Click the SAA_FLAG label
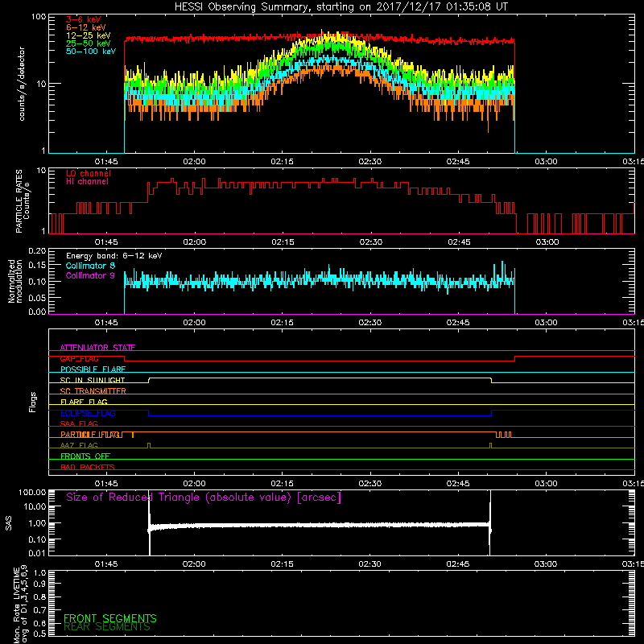The height and width of the screenshot is (644, 644). 79,423
